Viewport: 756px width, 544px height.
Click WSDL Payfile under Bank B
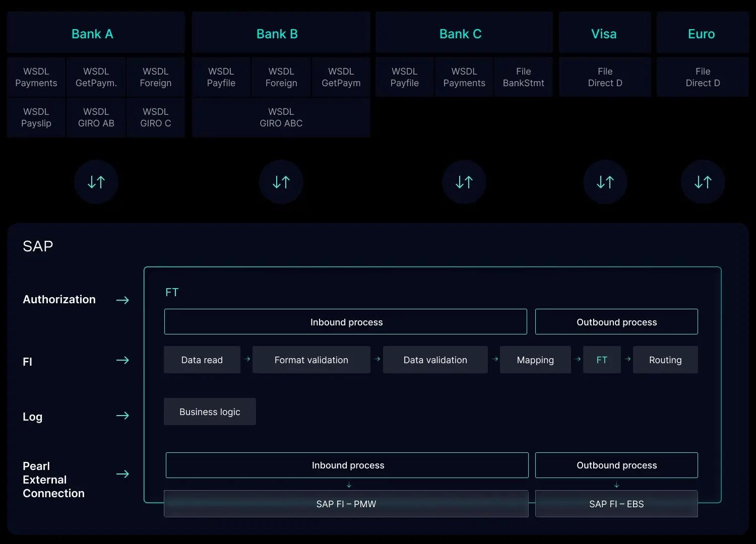click(x=221, y=77)
